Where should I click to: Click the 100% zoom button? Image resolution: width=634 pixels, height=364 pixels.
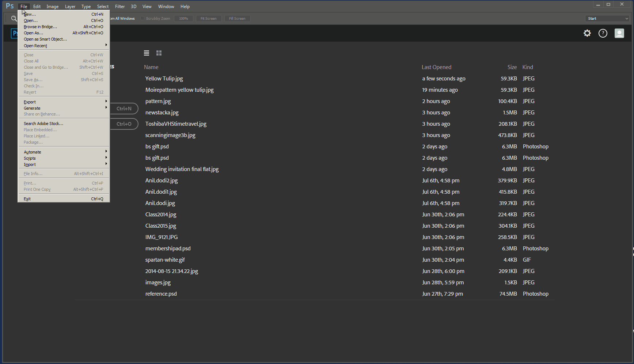coord(183,18)
